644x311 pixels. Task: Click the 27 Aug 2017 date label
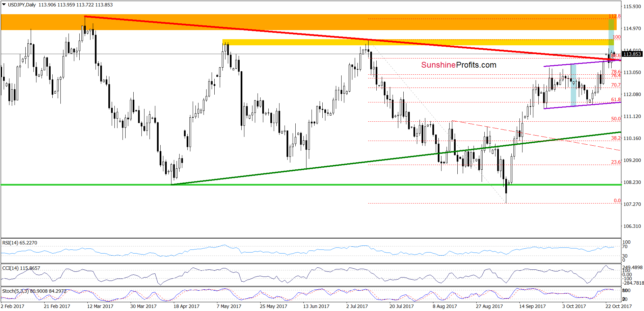(x=489, y=306)
